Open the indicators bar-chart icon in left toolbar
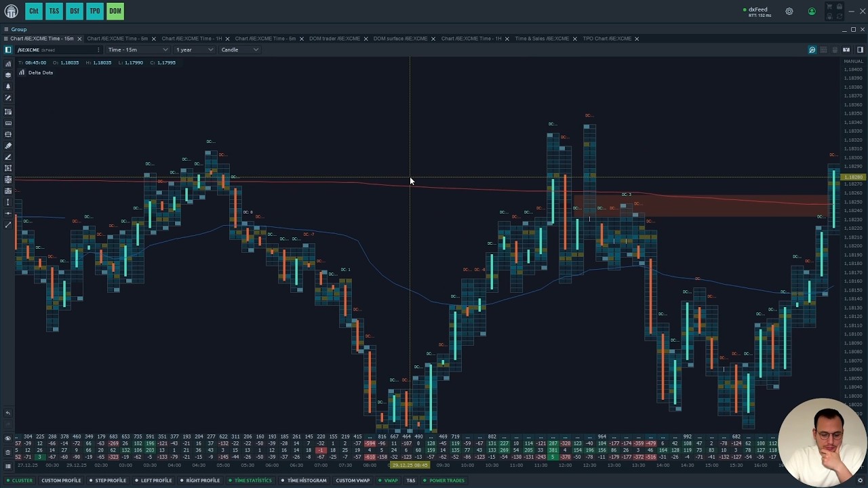This screenshot has height=488, width=868. point(8,64)
